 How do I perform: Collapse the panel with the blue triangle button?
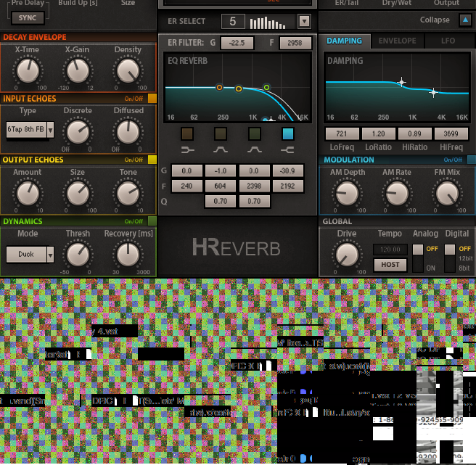tap(465, 20)
